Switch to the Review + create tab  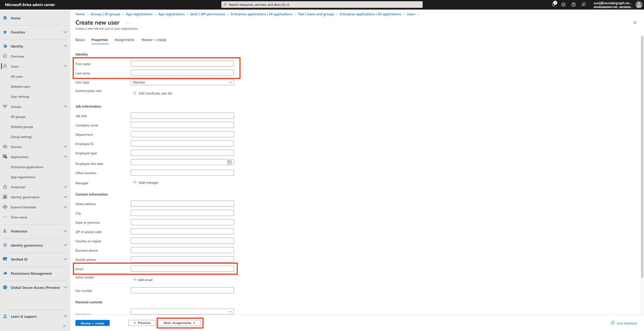[x=154, y=40]
